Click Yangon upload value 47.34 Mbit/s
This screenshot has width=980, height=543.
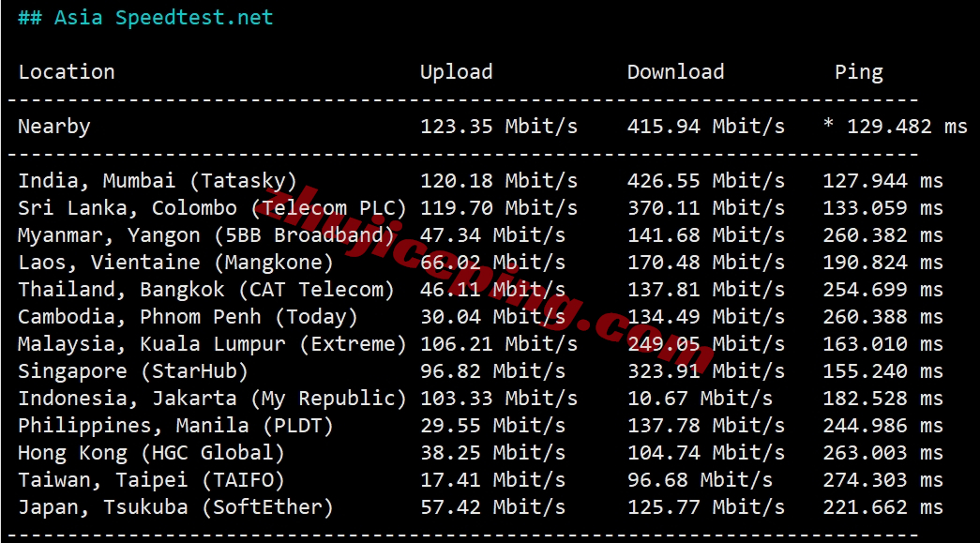click(492, 235)
